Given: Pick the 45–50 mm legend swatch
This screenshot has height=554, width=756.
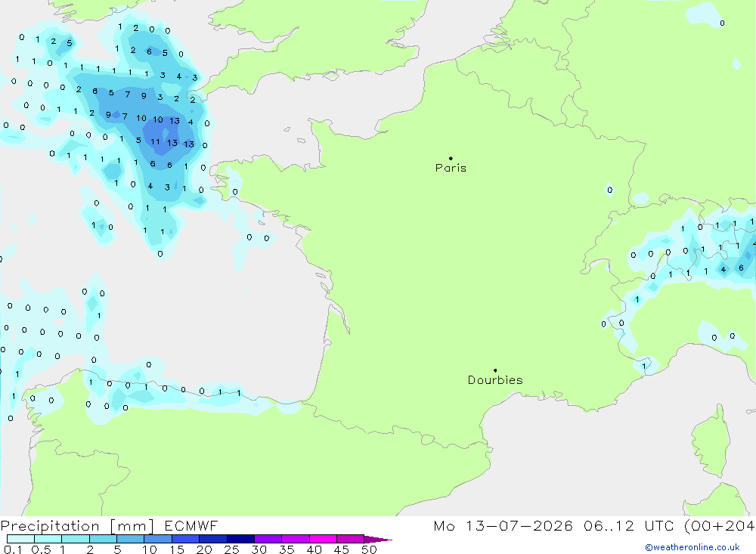Looking at the screenshot, I should pyautogui.click(x=350, y=539).
